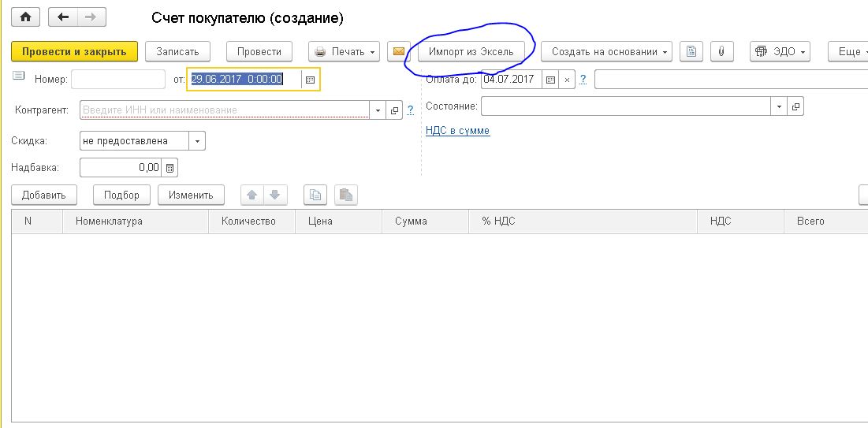
Task: Click the НДС в сумме link
Action: (x=457, y=131)
